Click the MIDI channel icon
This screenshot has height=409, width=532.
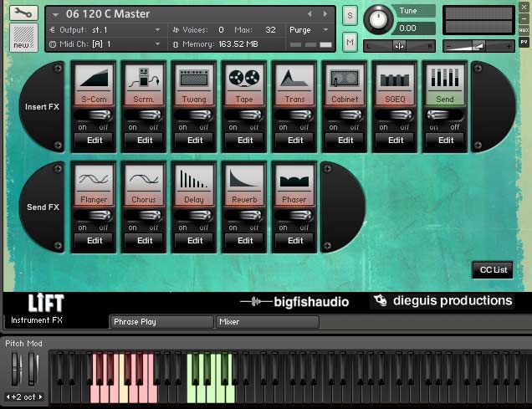click(x=53, y=44)
